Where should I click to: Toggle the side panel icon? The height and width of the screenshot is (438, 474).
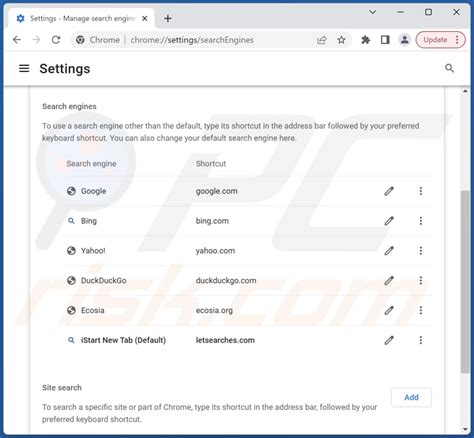coord(385,40)
